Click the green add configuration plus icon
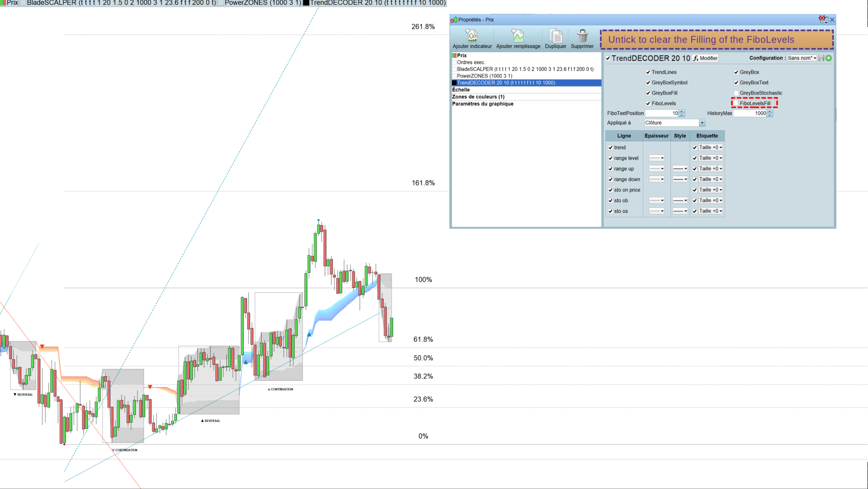The width and height of the screenshot is (868, 489). click(829, 58)
